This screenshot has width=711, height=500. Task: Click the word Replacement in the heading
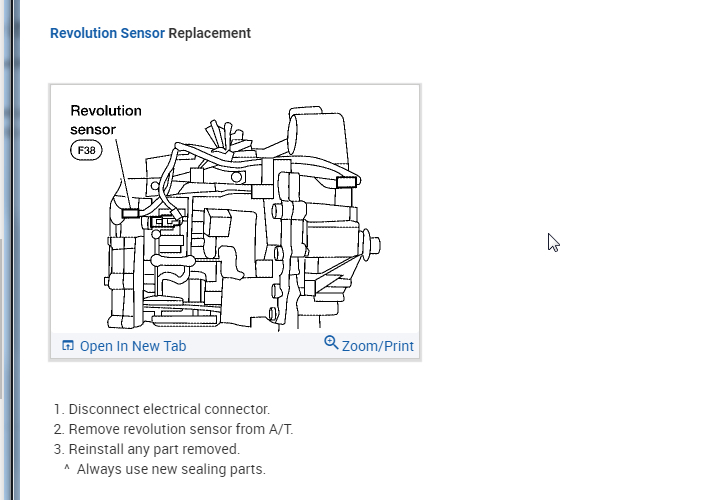pyautogui.click(x=209, y=33)
